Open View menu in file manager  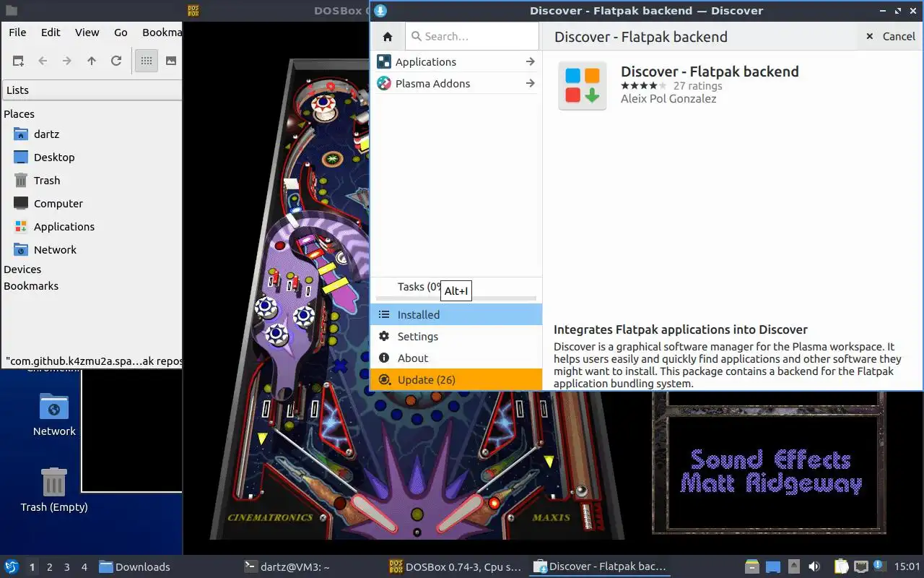pyautogui.click(x=87, y=33)
